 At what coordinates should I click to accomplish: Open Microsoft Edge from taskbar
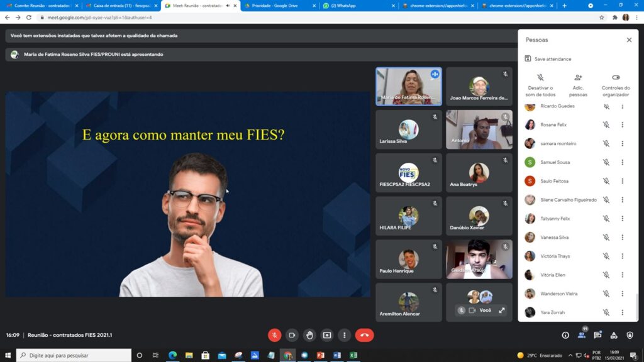tap(172, 355)
